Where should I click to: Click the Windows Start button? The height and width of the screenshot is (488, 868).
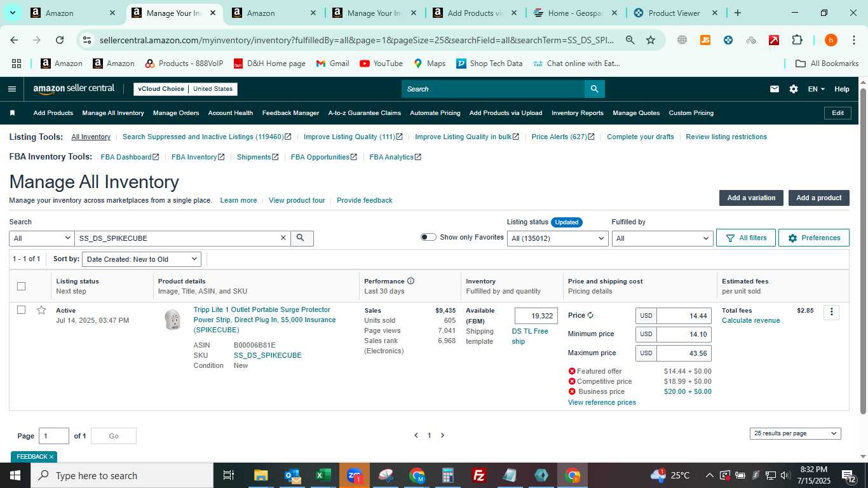15,475
